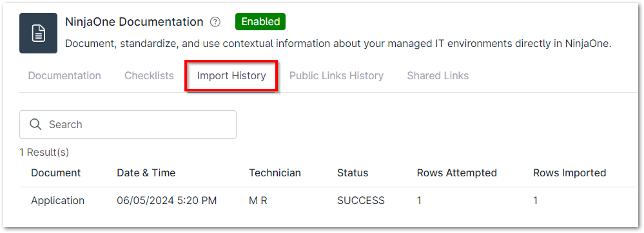The width and height of the screenshot is (644, 233).
Task: Open the Checklists tab
Action: click(149, 76)
